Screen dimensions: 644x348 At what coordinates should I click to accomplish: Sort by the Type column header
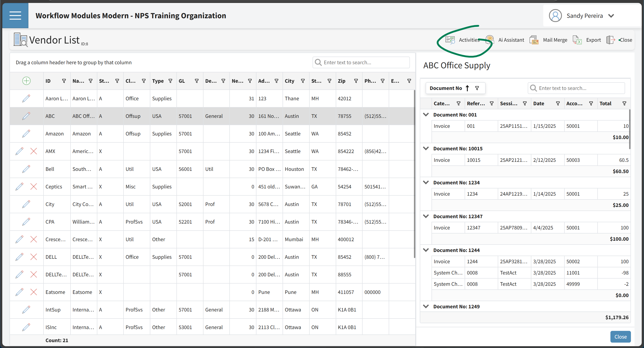click(x=158, y=81)
